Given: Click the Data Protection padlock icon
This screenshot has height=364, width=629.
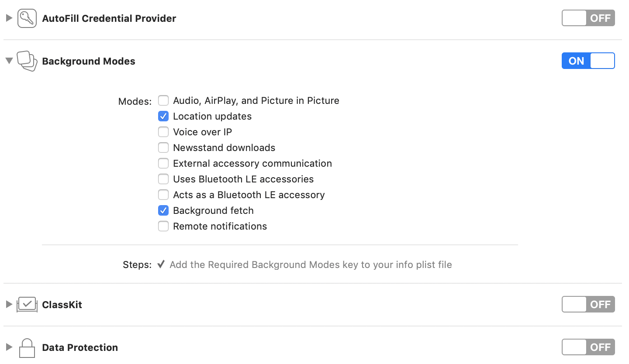Looking at the screenshot, I should (27, 348).
